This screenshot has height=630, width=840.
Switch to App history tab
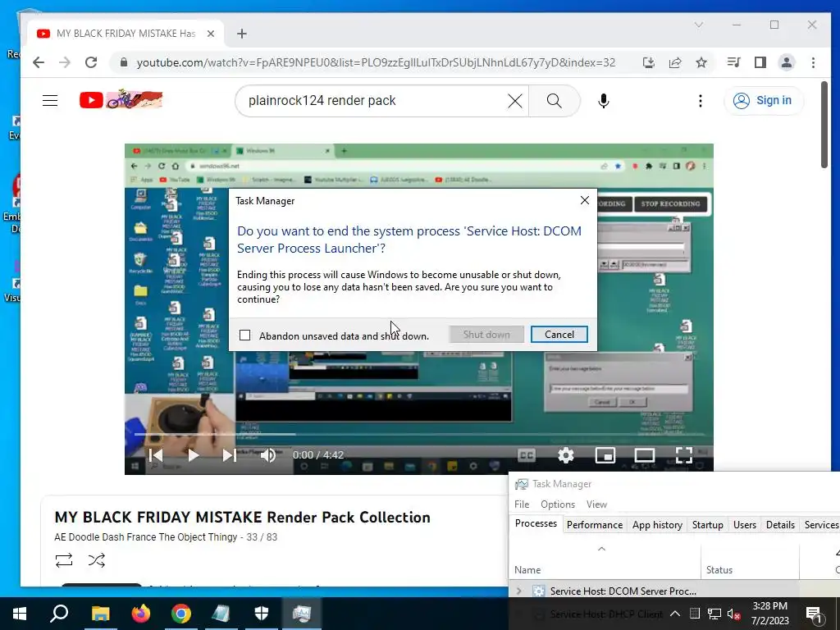coord(657,525)
